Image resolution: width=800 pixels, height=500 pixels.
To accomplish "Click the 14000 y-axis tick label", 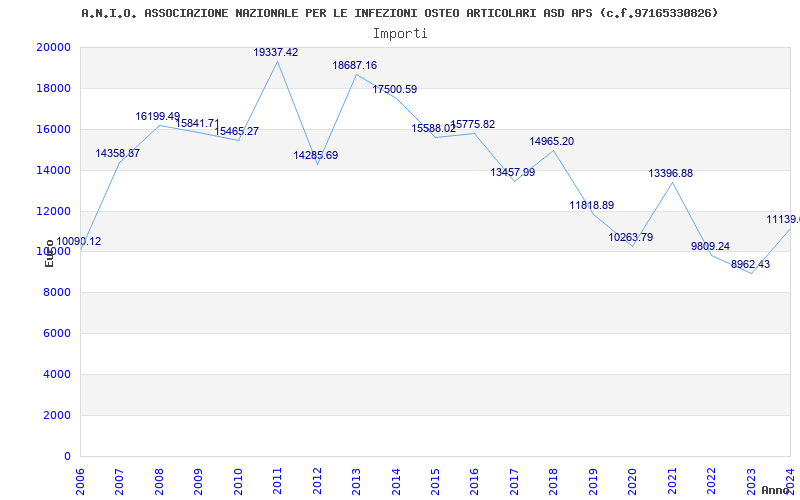I will tap(54, 170).
